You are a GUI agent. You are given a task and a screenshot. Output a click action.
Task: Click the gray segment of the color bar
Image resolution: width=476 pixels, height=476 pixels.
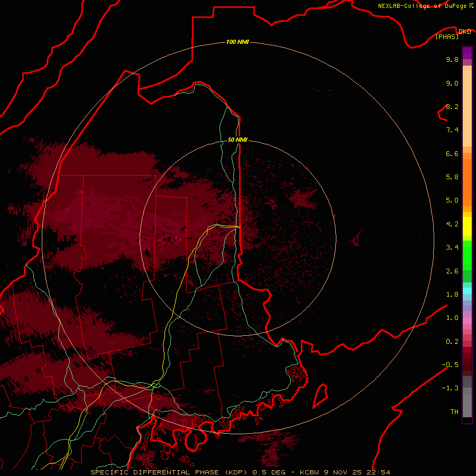pyautogui.click(x=467, y=397)
